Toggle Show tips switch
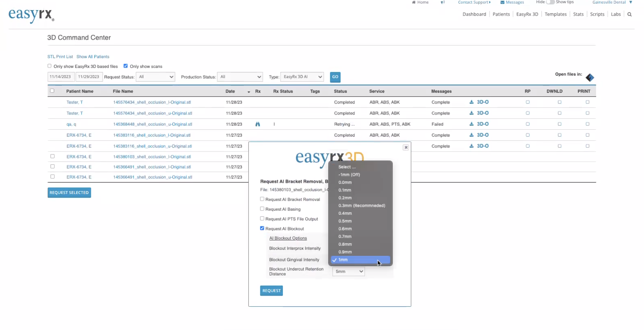The height and width of the screenshot is (330, 644). point(550,2)
